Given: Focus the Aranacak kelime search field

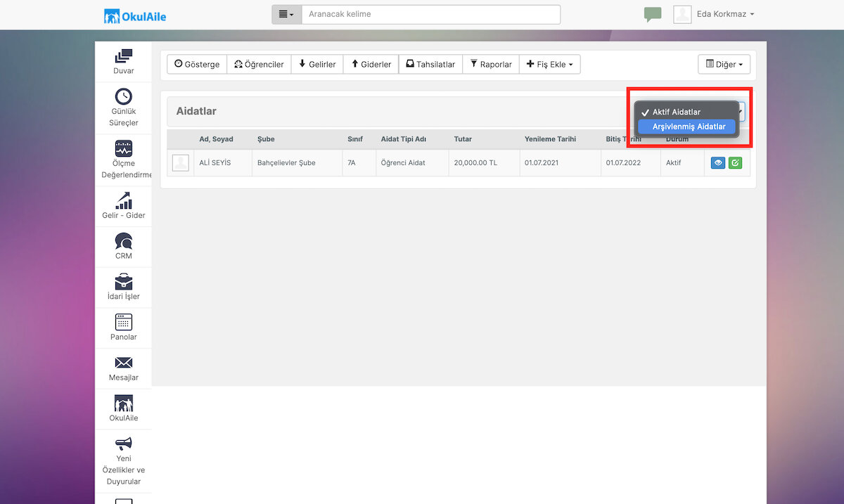Looking at the screenshot, I should (x=431, y=15).
